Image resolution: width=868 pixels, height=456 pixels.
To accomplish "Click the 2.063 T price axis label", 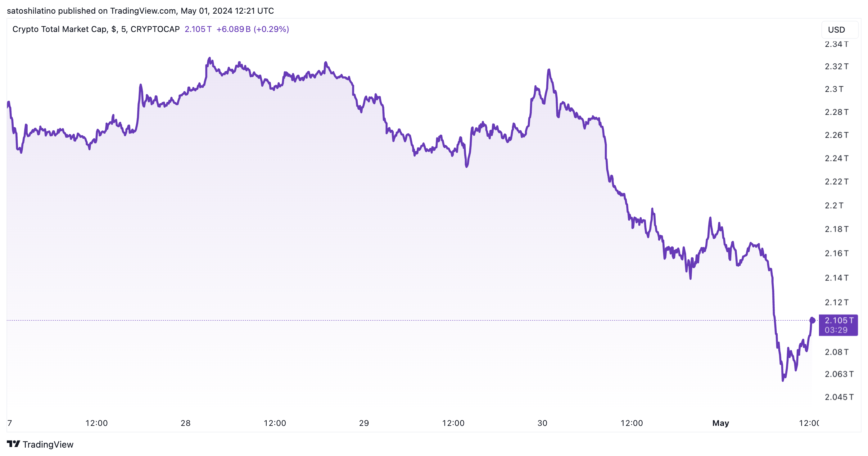I will click(839, 374).
